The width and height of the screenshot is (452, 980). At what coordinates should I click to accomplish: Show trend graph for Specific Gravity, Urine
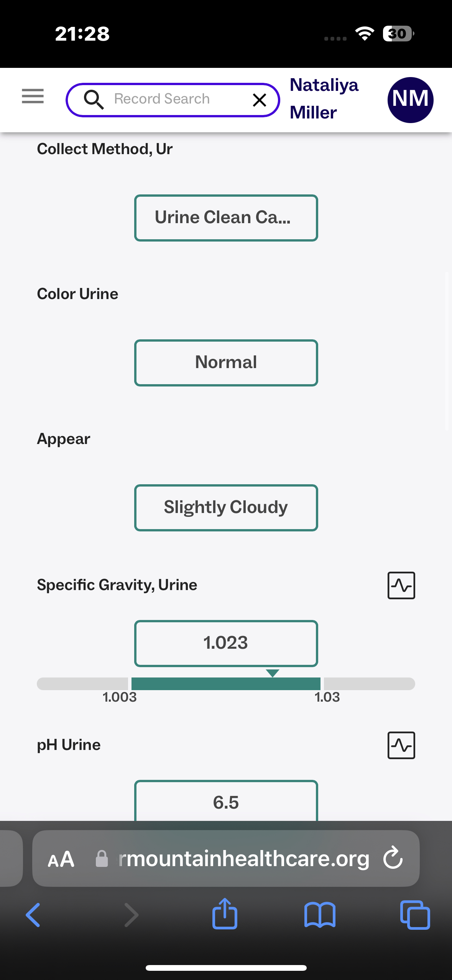401,585
